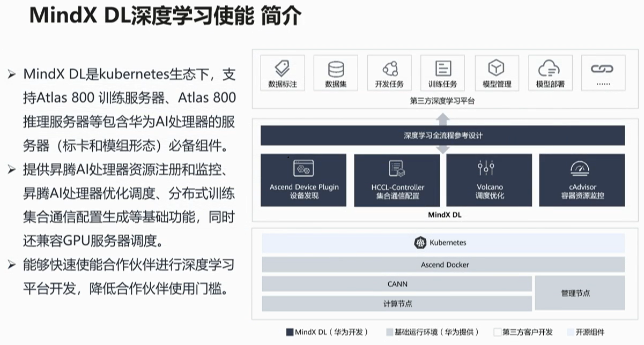Click the 设备发现 text
This screenshot has height=345, width=644.
tap(304, 196)
